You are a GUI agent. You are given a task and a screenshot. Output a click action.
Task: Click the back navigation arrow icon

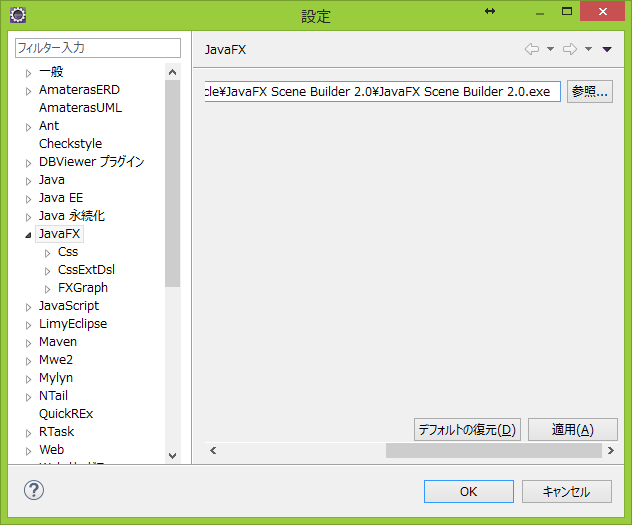[x=532, y=49]
